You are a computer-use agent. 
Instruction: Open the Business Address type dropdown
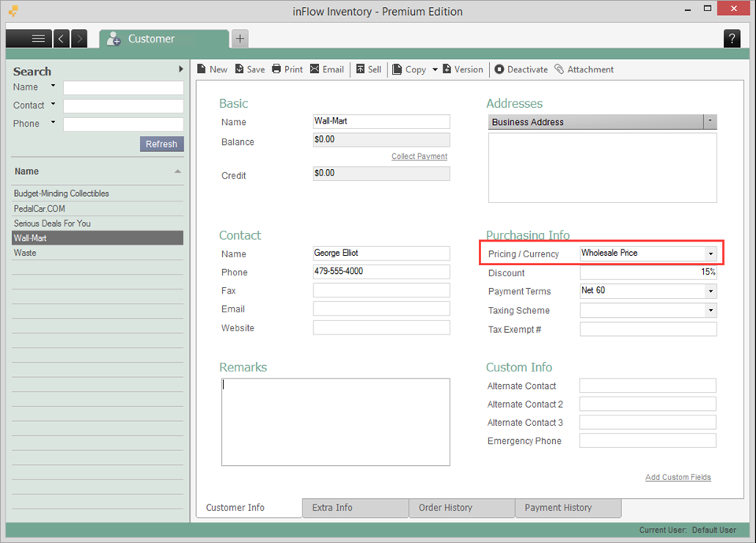710,122
